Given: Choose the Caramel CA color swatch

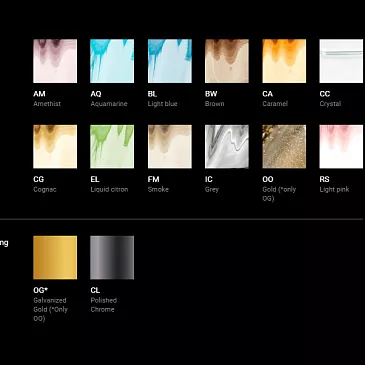Looking at the screenshot, I should click(x=284, y=61).
